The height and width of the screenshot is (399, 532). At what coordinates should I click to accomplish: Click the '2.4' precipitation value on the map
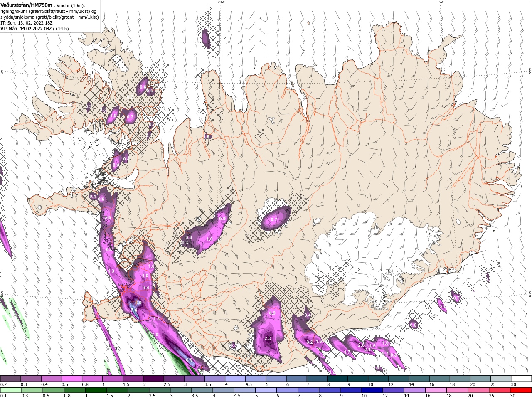[x=367, y=350]
